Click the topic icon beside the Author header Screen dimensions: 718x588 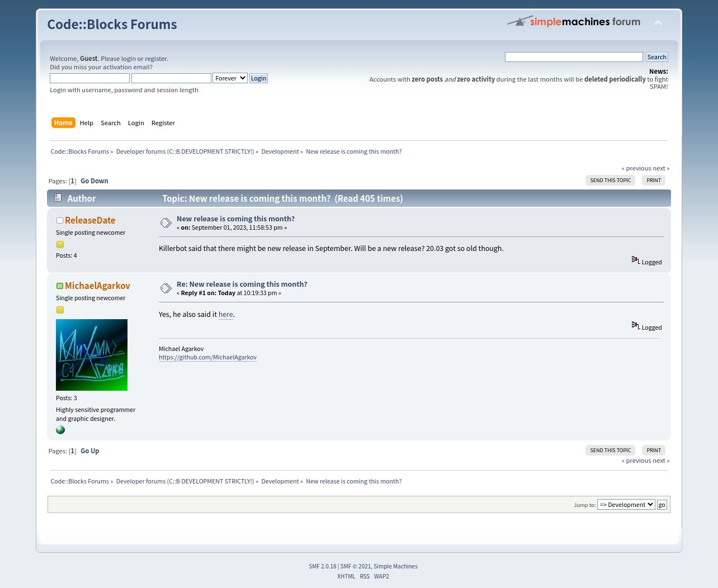(x=58, y=198)
